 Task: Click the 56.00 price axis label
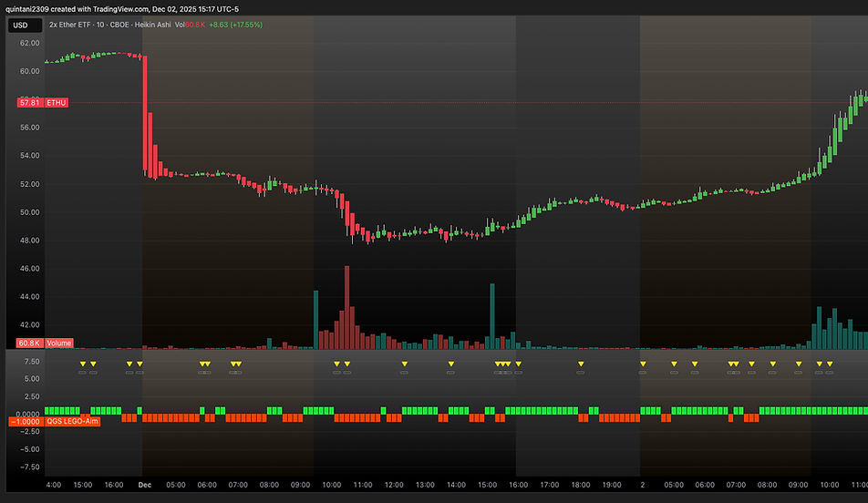click(30, 128)
